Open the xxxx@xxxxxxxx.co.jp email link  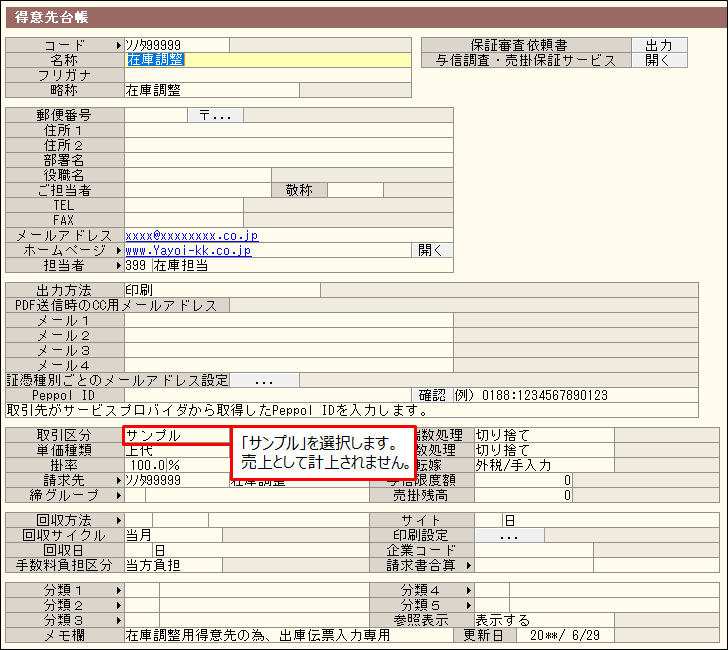[192, 236]
